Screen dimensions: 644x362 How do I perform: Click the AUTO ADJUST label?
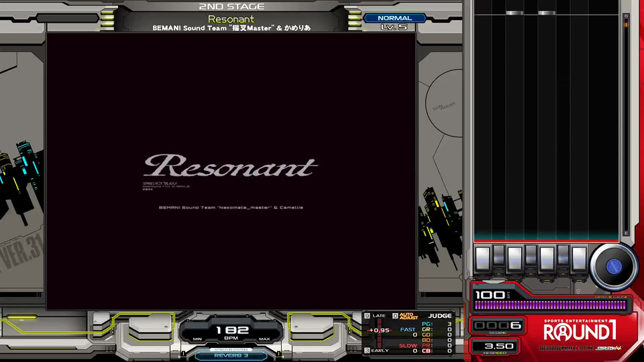coord(409,316)
